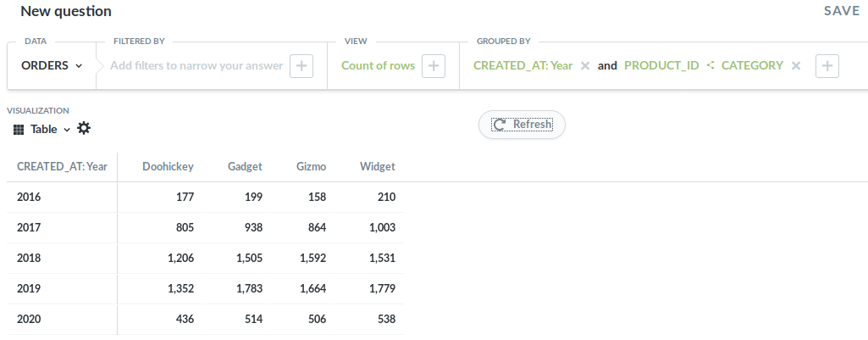Image resolution: width=868 pixels, height=340 pixels.
Task: Remove the CREATED_AT: Year grouping
Action: [x=585, y=66]
